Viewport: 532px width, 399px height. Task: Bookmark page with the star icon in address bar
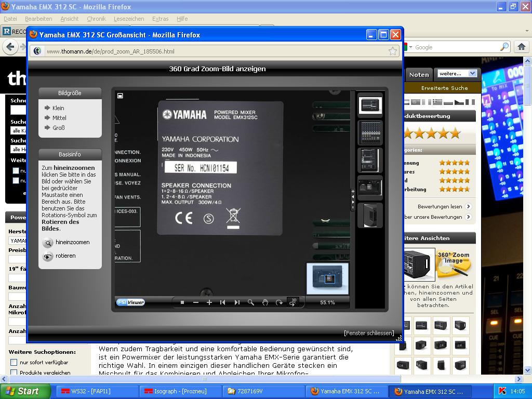pyautogui.click(x=393, y=51)
